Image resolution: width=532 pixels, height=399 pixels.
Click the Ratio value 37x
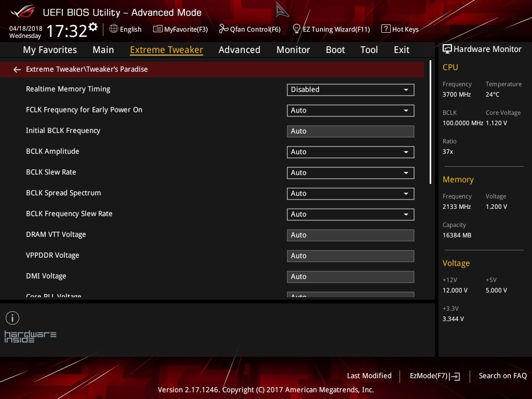(x=448, y=152)
